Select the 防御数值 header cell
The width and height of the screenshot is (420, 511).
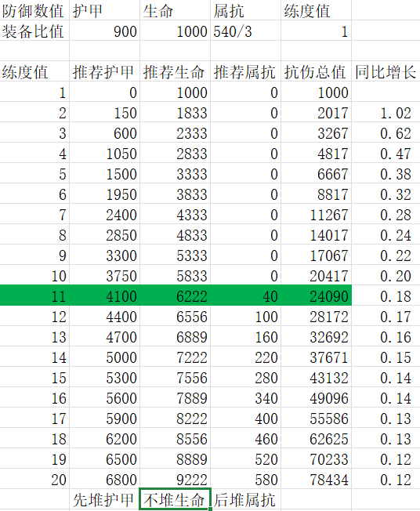pyautogui.click(x=34, y=10)
